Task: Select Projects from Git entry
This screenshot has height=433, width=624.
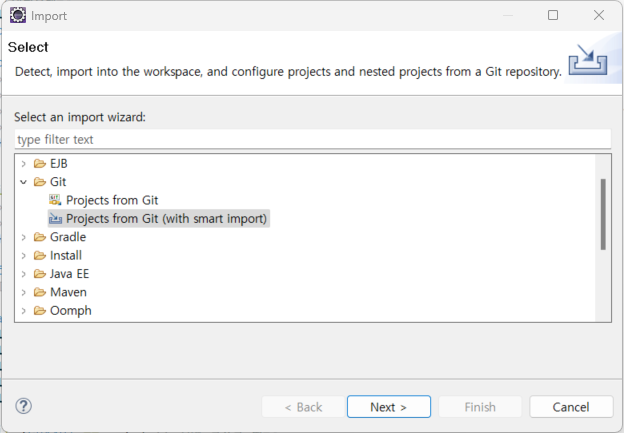Action: [112, 200]
